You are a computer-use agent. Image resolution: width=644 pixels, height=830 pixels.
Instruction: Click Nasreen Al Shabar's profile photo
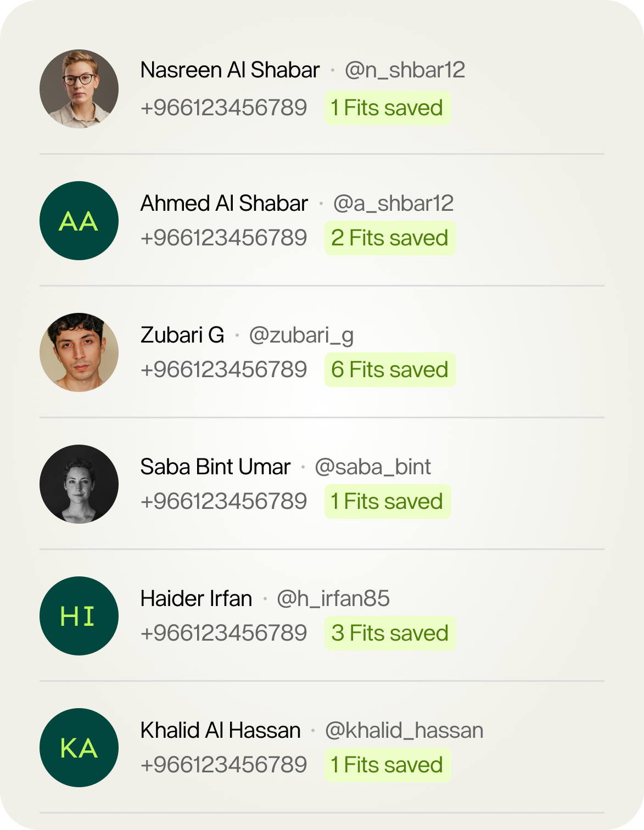coord(79,89)
